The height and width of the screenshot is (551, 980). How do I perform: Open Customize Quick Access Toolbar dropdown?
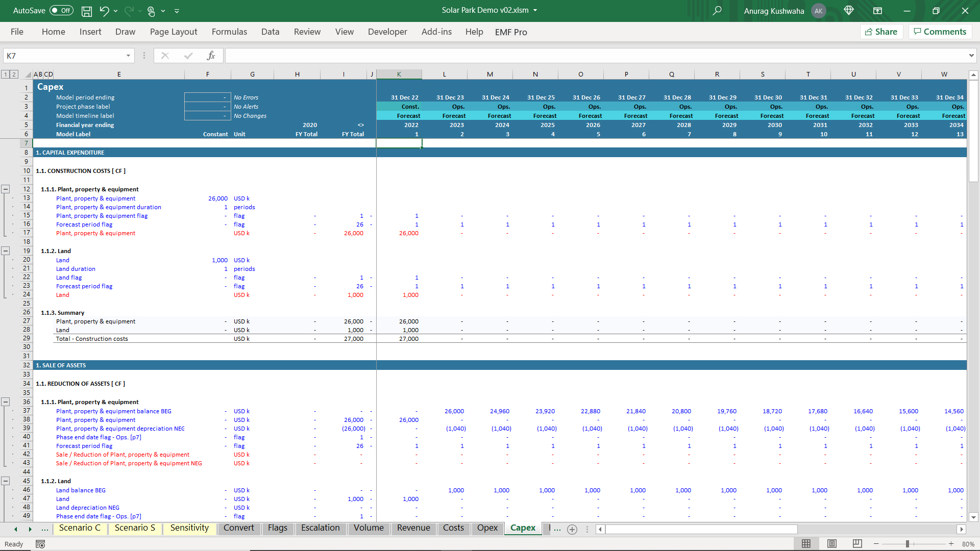click(x=177, y=11)
